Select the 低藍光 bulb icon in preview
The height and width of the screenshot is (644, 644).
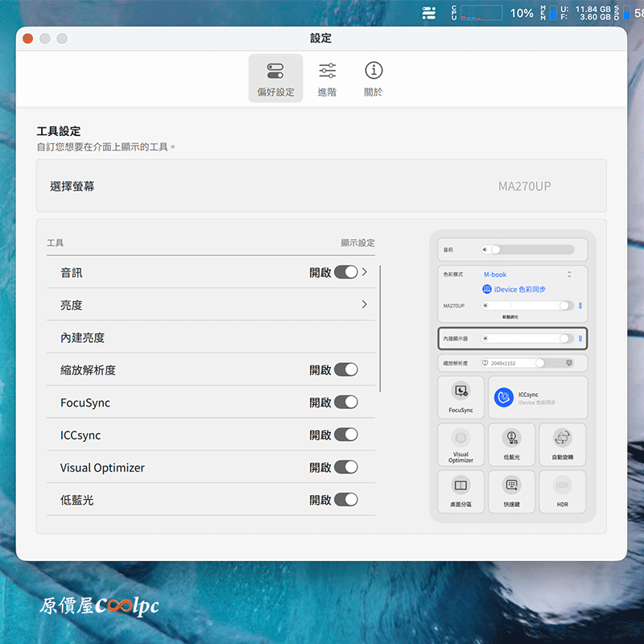tap(510, 438)
